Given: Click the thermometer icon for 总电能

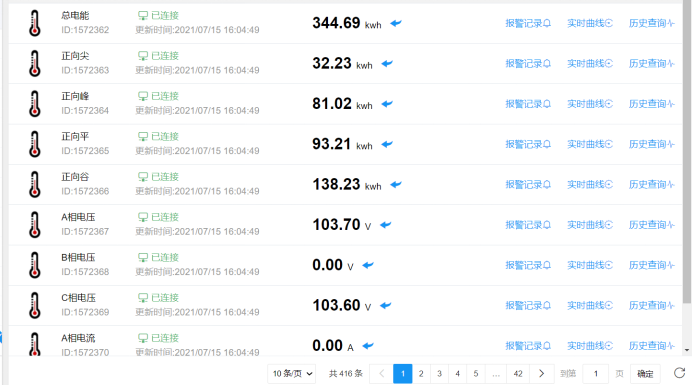Looking at the screenshot, I should [x=35, y=23].
